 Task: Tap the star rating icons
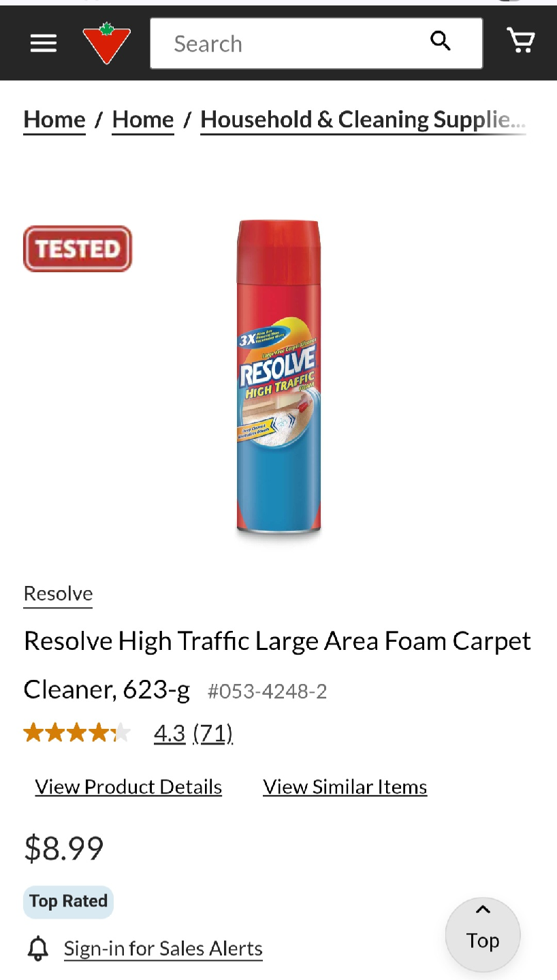77,733
